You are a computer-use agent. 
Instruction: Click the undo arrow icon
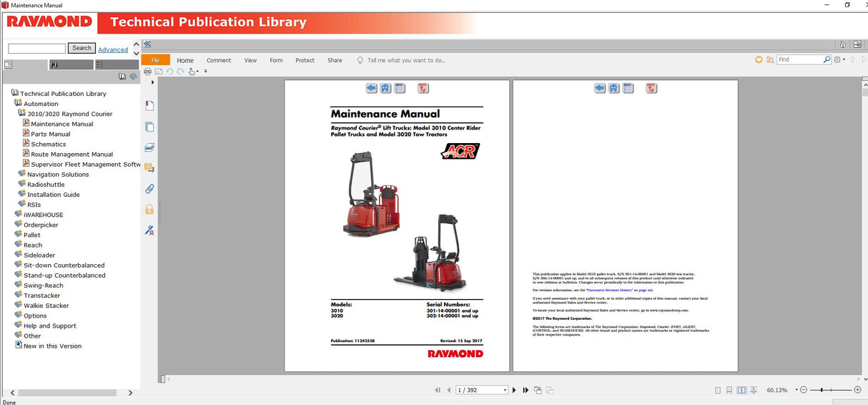point(170,72)
